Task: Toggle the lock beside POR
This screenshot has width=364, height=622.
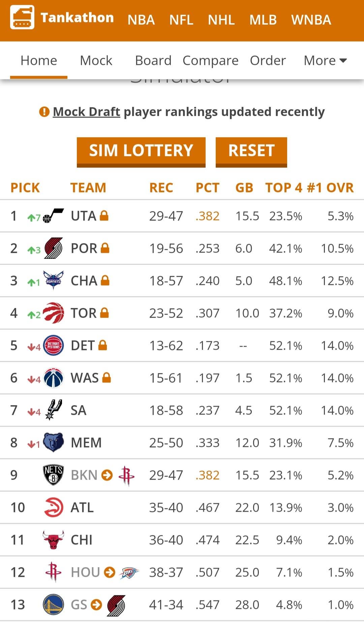Action: [105, 248]
